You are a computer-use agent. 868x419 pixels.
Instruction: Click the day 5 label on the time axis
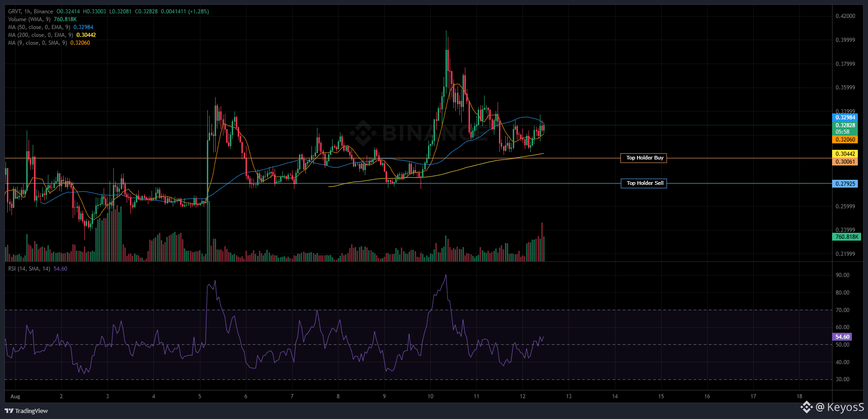(x=199, y=396)
